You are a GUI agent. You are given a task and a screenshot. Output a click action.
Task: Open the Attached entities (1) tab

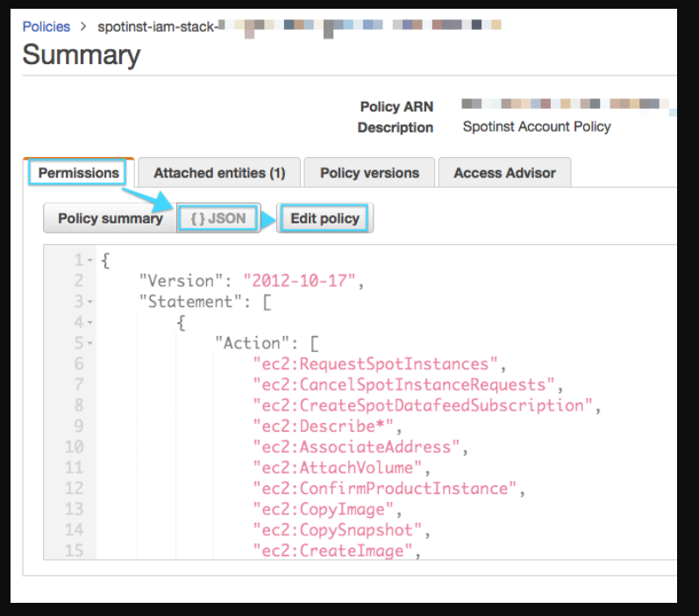pos(219,173)
